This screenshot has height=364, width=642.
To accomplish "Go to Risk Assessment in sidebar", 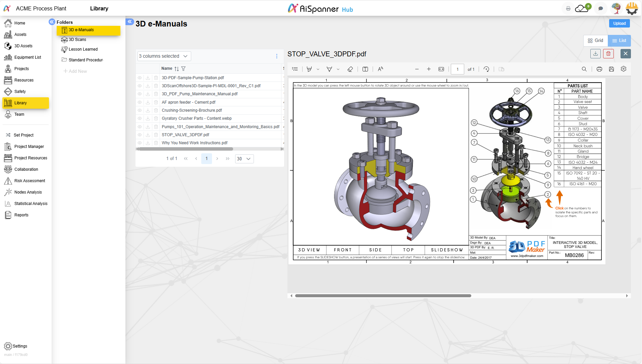I will click(30, 181).
